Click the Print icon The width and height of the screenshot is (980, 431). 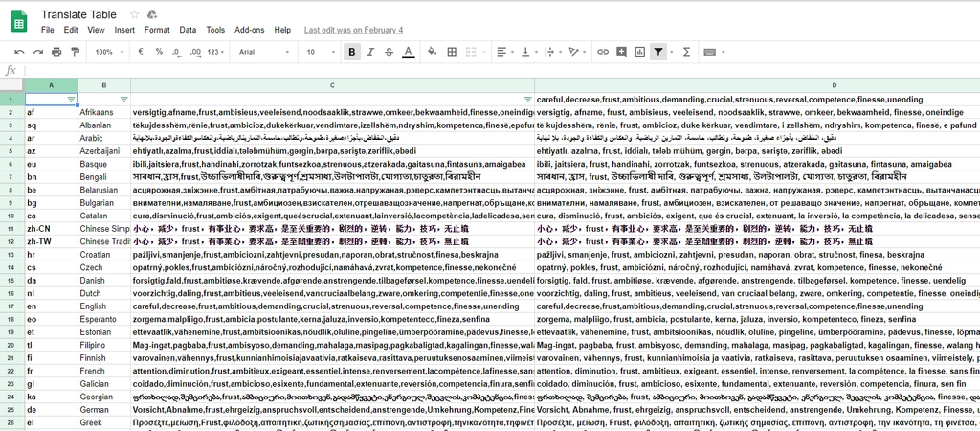(56, 52)
